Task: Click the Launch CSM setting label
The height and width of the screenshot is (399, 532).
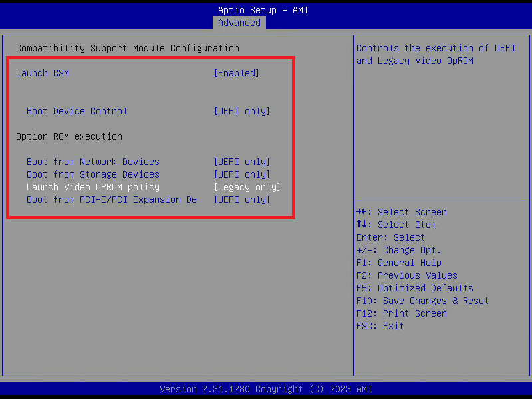Action: point(43,73)
